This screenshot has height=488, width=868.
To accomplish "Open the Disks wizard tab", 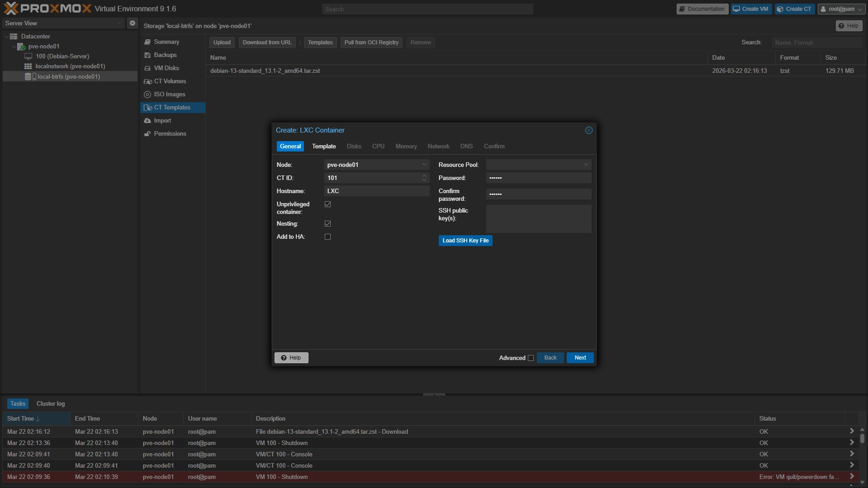I will 354,147.
